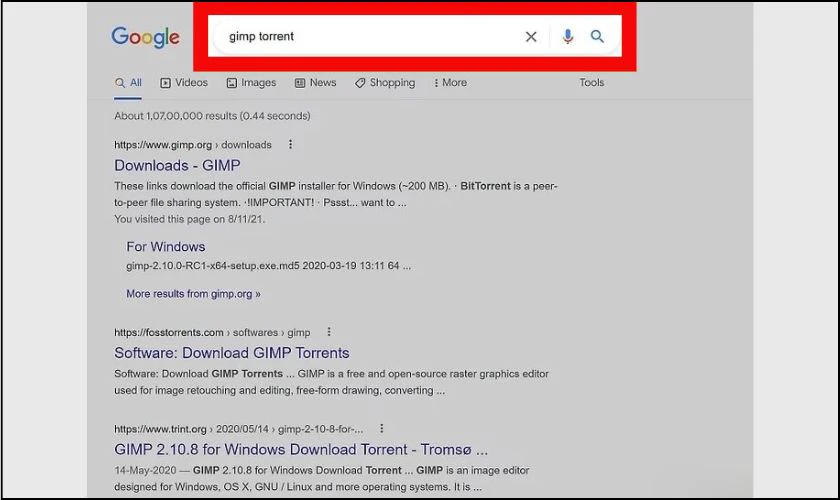This screenshot has width=840, height=500.
Task: Click the Google logo
Action: pos(145,37)
